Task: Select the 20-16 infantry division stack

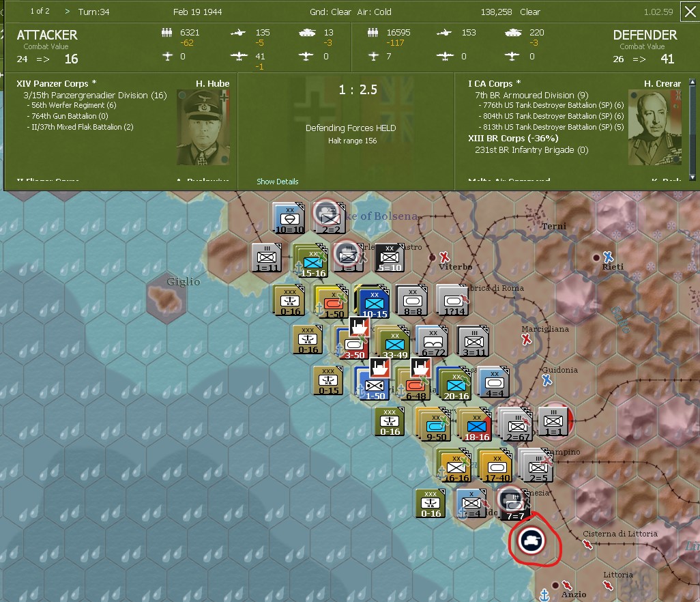Action: coord(454,384)
